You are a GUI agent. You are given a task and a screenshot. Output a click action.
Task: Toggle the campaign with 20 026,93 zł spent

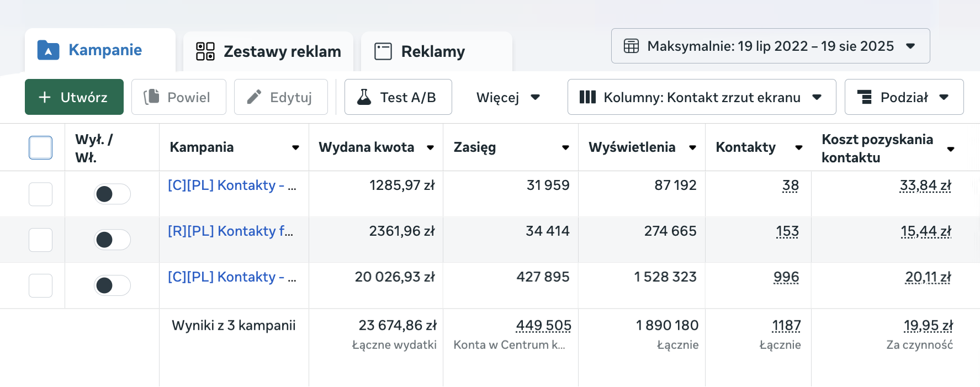pyautogui.click(x=112, y=285)
